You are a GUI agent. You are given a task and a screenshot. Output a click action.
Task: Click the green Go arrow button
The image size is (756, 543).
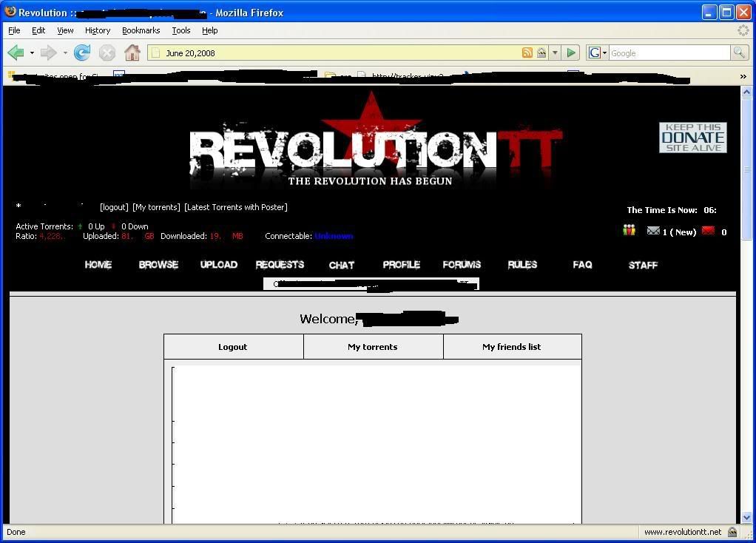[571, 53]
